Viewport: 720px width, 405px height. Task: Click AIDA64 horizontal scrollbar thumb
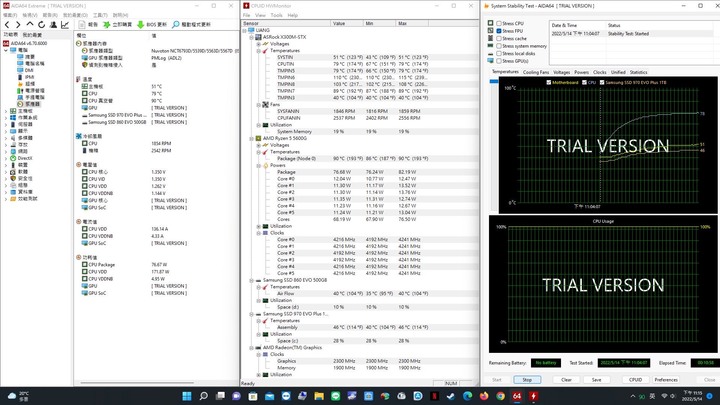(137, 382)
